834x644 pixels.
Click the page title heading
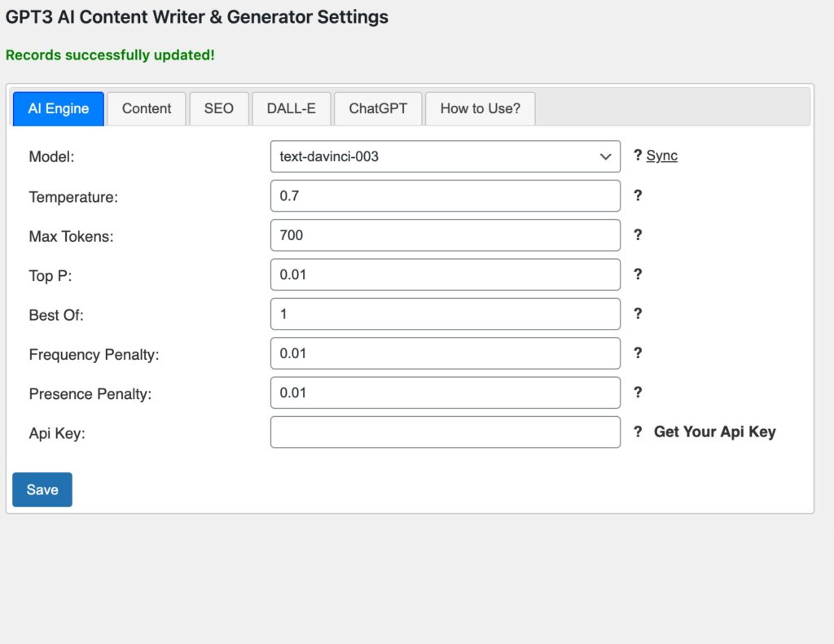[197, 17]
